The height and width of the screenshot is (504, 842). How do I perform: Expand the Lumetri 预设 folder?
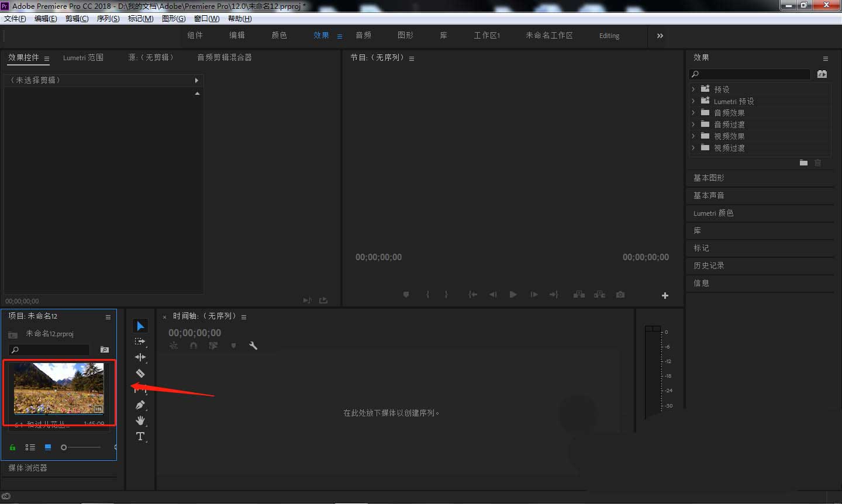[x=692, y=101]
